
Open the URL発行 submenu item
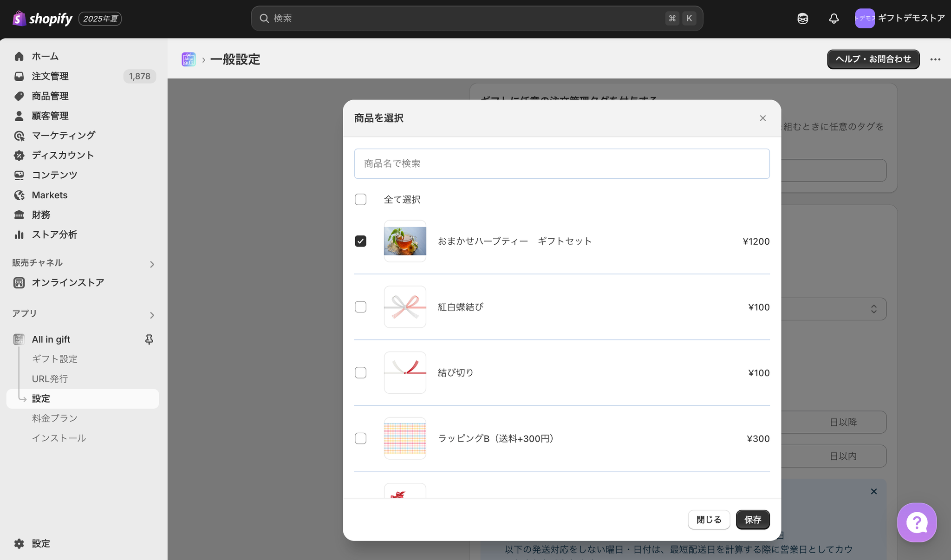coord(50,379)
